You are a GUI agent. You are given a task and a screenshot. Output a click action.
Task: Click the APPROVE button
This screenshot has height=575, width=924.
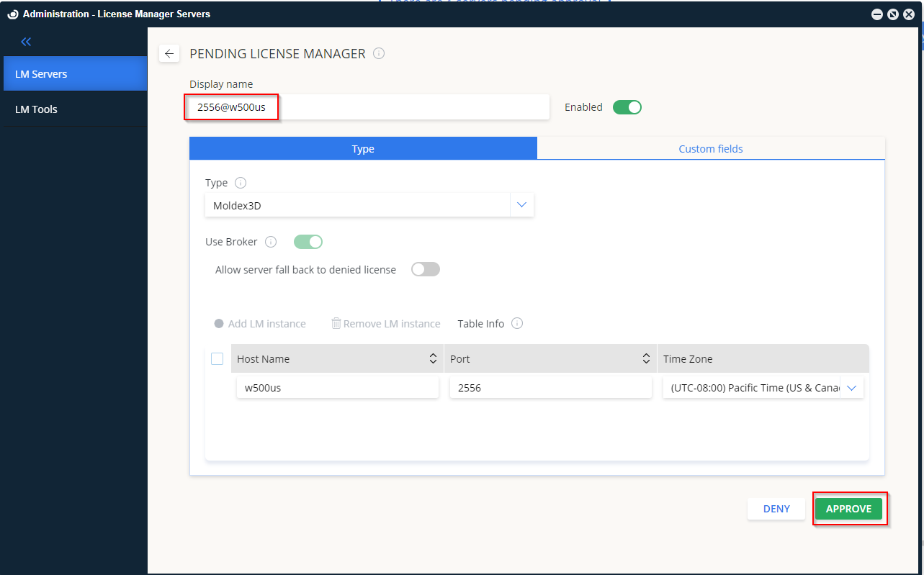coord(849,508)
